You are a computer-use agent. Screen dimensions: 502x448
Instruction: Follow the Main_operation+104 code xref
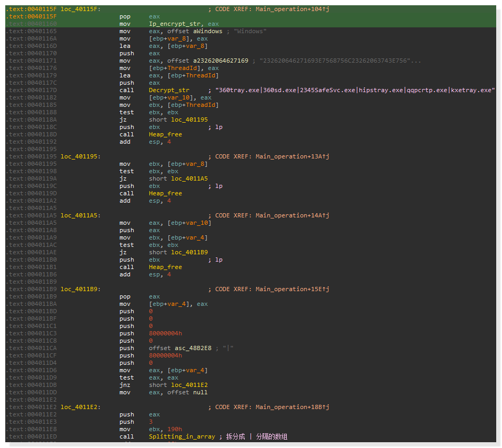pyautogui.click(x=290, y=9)
